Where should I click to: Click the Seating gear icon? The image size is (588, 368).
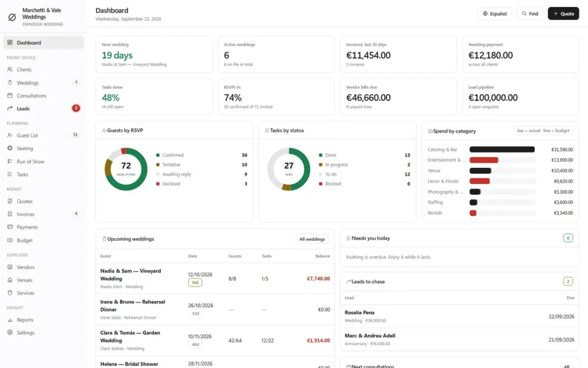pos(10,148)
